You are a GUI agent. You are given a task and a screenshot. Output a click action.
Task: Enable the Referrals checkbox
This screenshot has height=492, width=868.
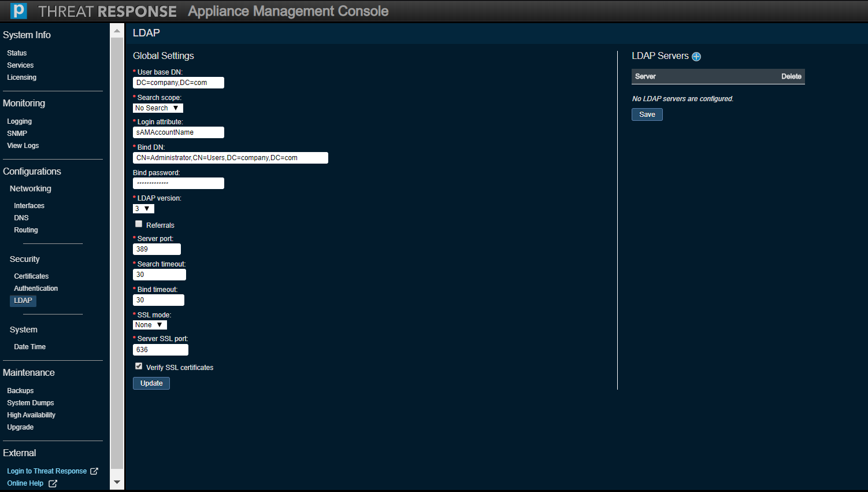click(x=139, y=224)
